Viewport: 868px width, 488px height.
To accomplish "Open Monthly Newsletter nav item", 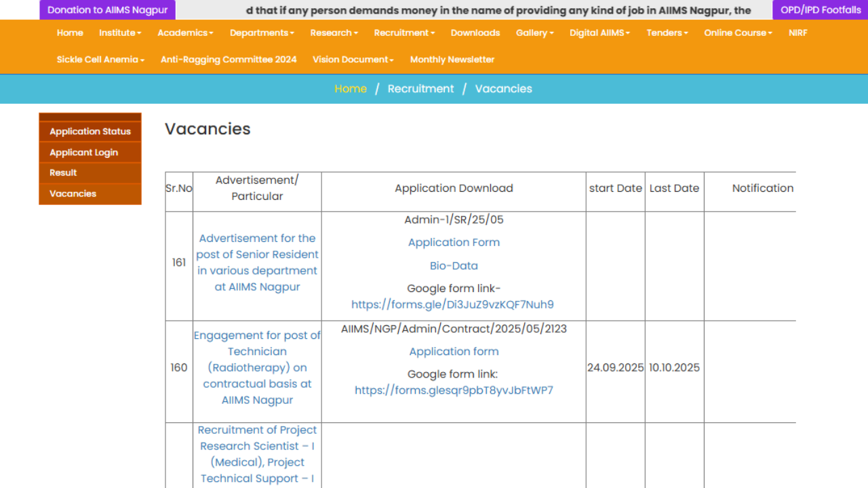I will 452,60.
